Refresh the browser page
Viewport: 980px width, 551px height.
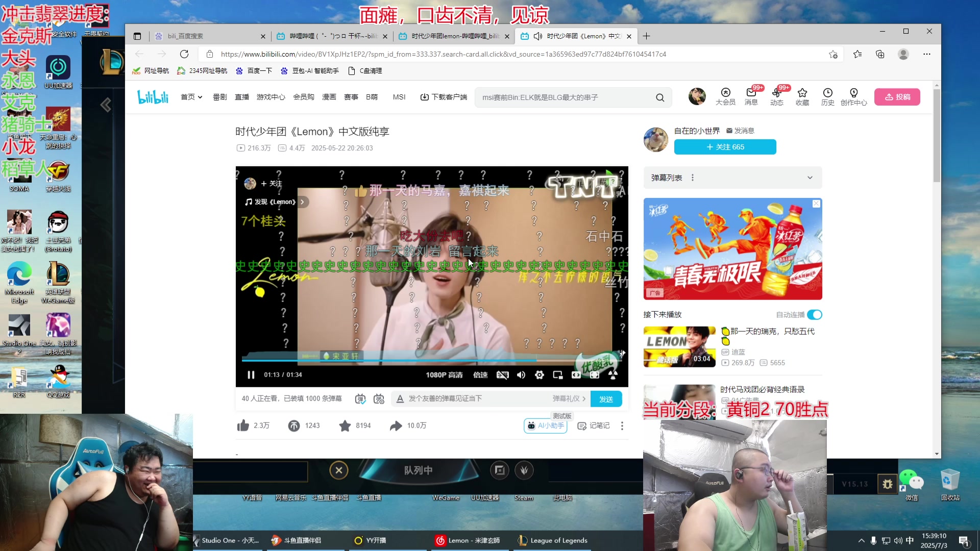tap(184, 54)
